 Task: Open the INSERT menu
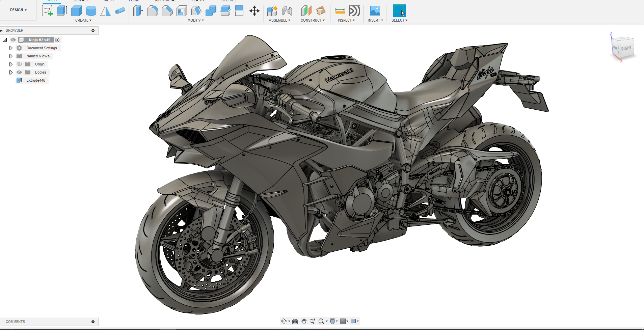(376, 20)
